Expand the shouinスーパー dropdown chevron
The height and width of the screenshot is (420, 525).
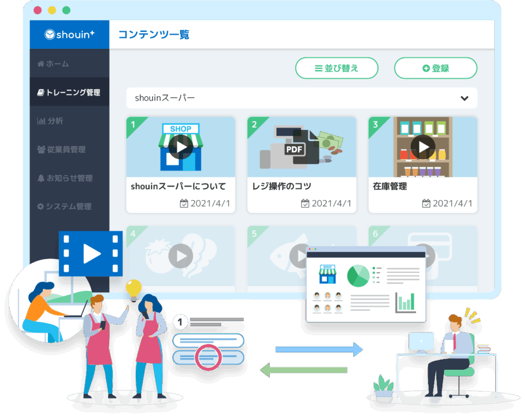pyautogui.click(x=465, y=98)
